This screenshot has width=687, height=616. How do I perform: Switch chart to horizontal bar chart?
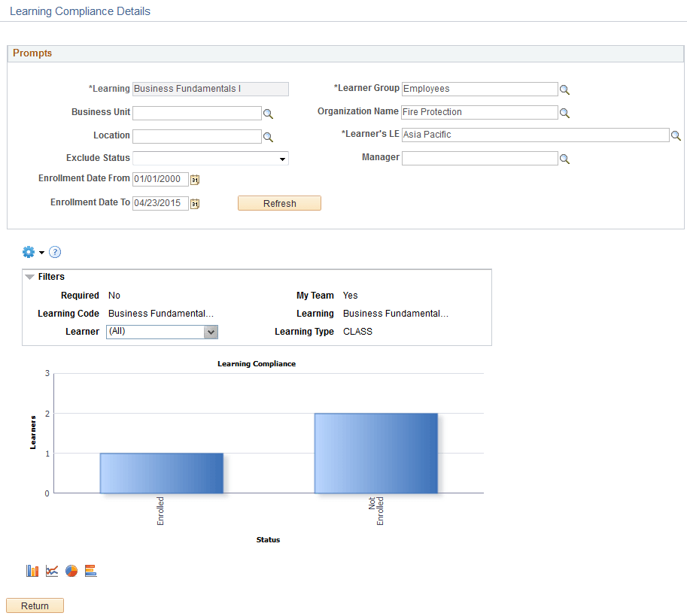point(90,570)
